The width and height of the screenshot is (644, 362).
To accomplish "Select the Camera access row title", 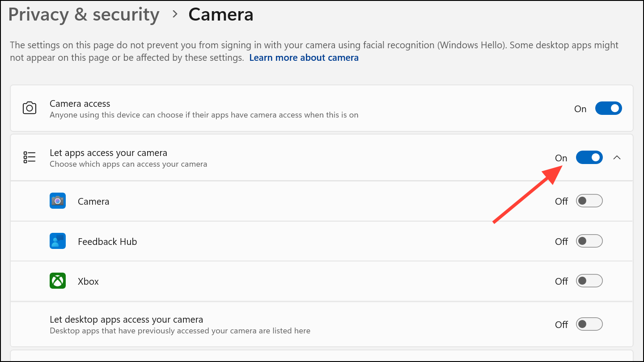I will point(80,104).
